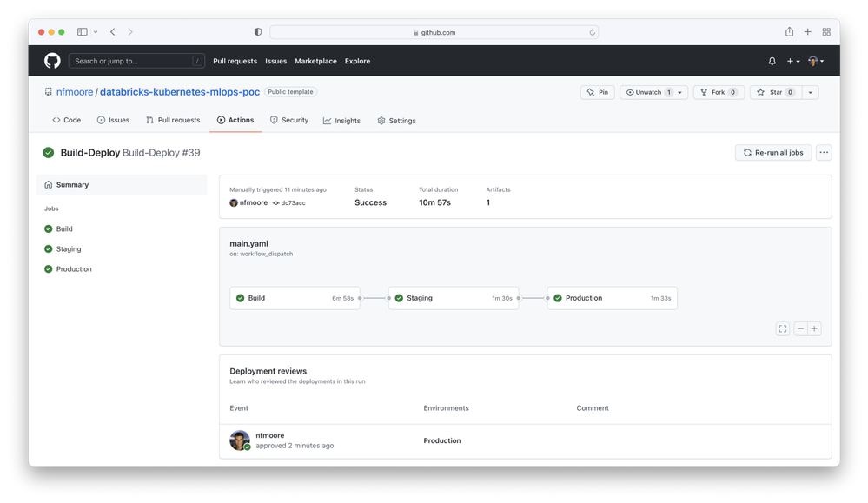Reload the github.com page
Viewport: 868px width, 503px height.
592,32
